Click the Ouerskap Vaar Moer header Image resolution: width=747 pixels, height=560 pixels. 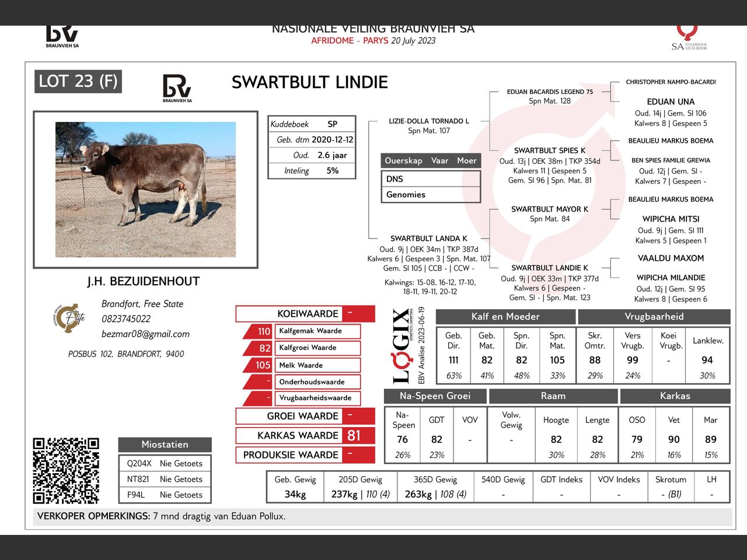point(431,160)
